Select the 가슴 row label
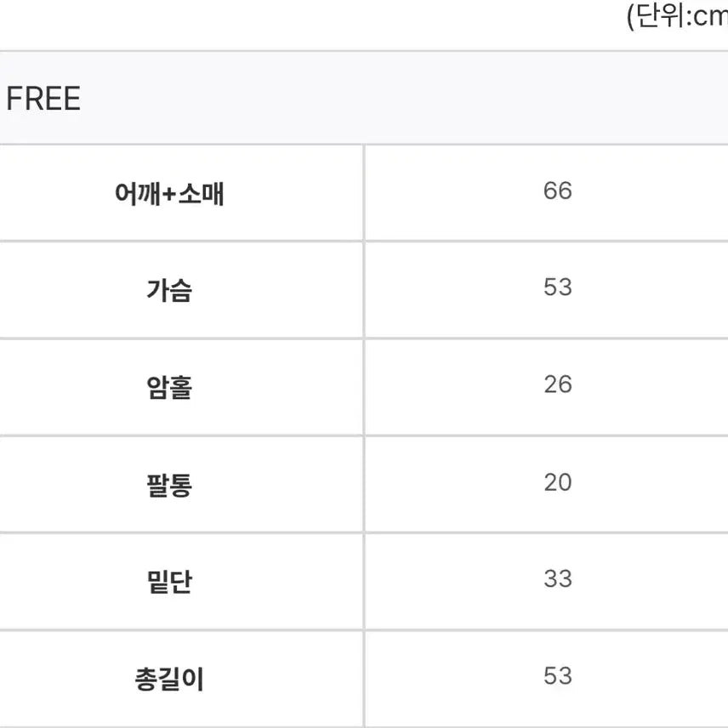Image resolution: width=728 pixels, height=728 pixels. (x=170, y=291)
